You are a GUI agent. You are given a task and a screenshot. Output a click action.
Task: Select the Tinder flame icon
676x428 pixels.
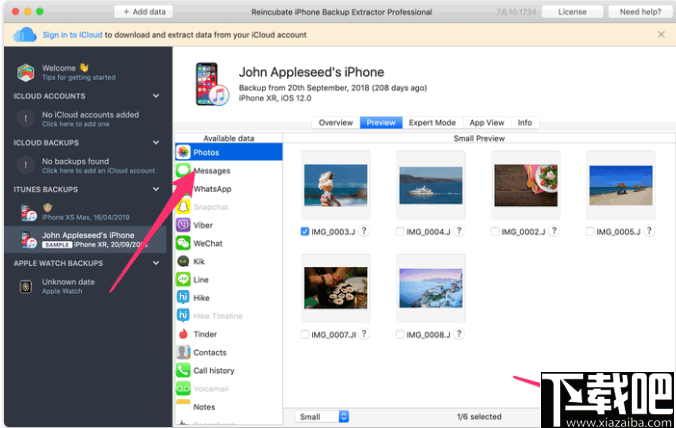(183, 334)
